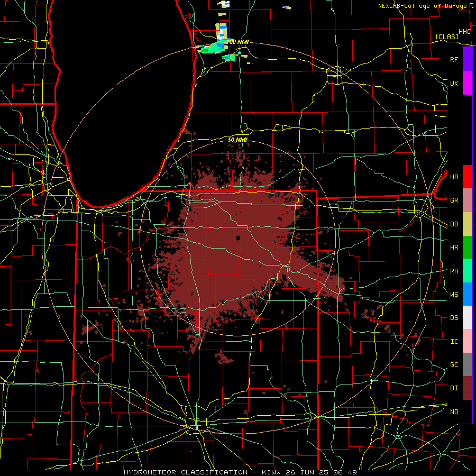Click the HYDROMETEOR CLASSIFICATION caption text

coord(186,472)
